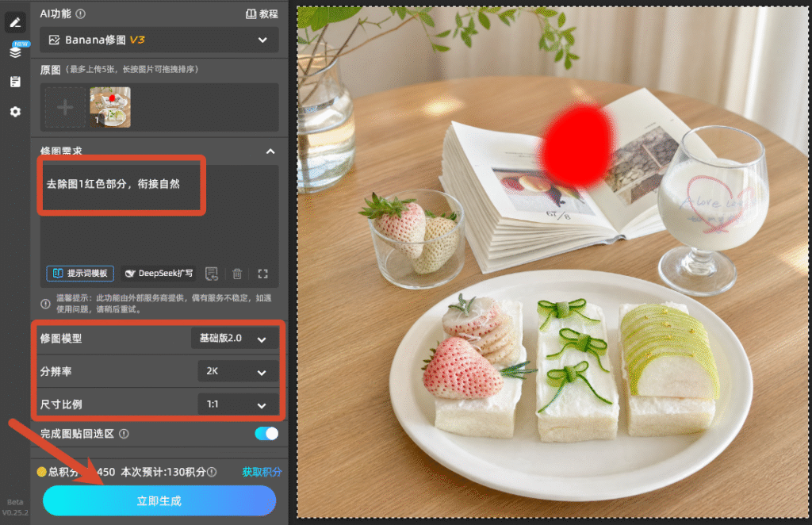Expand prompt box with fullscreen icon
The height and width of the screenshot is (525, 812).
pos(262,274)
